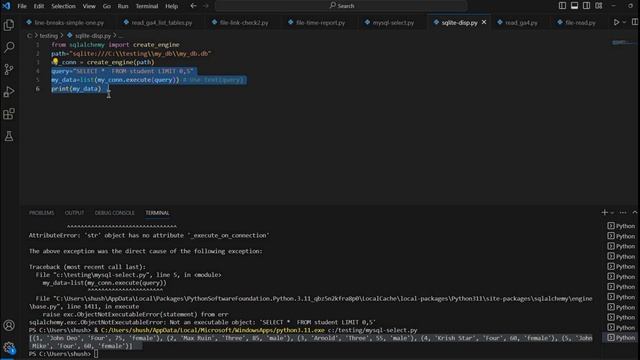This screenshot has height=360, width=640.
Task: Click the 'create_engine(path)' code on line 3
Action: pyautogui.click(x=120, y=62)
